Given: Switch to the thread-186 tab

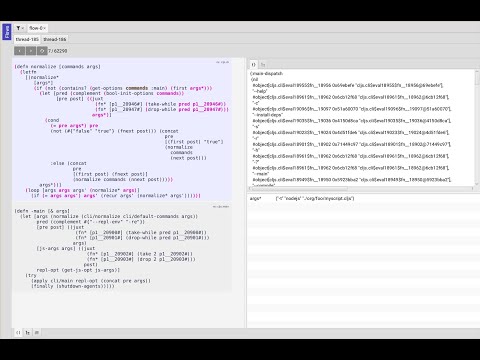Looking at the screenshot, I should point(55,39).
